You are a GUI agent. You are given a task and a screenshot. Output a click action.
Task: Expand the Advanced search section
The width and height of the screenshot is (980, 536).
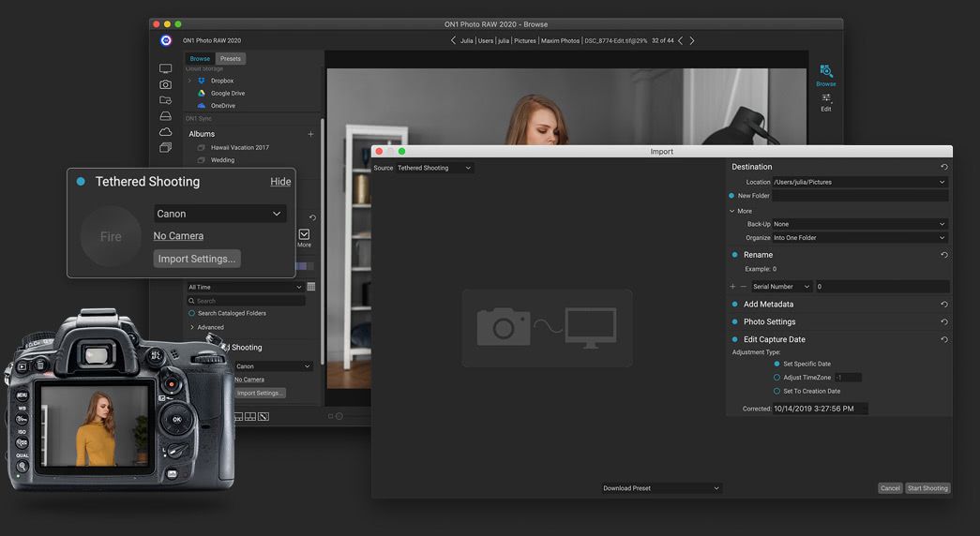tap(192, 327)
